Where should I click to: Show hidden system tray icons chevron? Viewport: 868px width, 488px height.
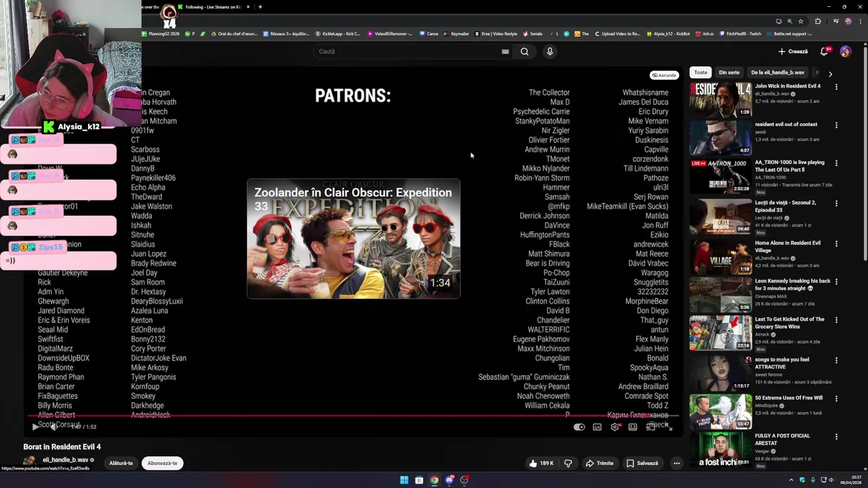[791, 480]
